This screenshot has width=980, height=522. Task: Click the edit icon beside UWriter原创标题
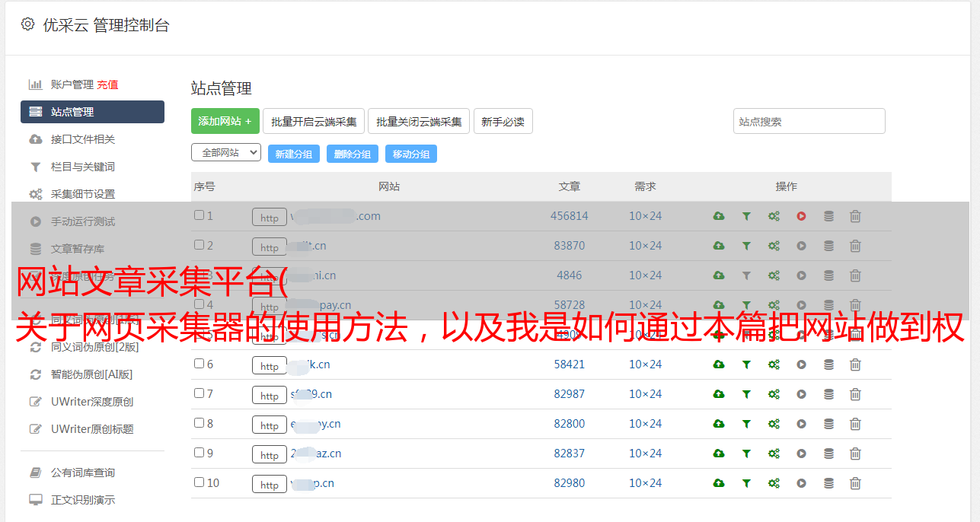36,429
